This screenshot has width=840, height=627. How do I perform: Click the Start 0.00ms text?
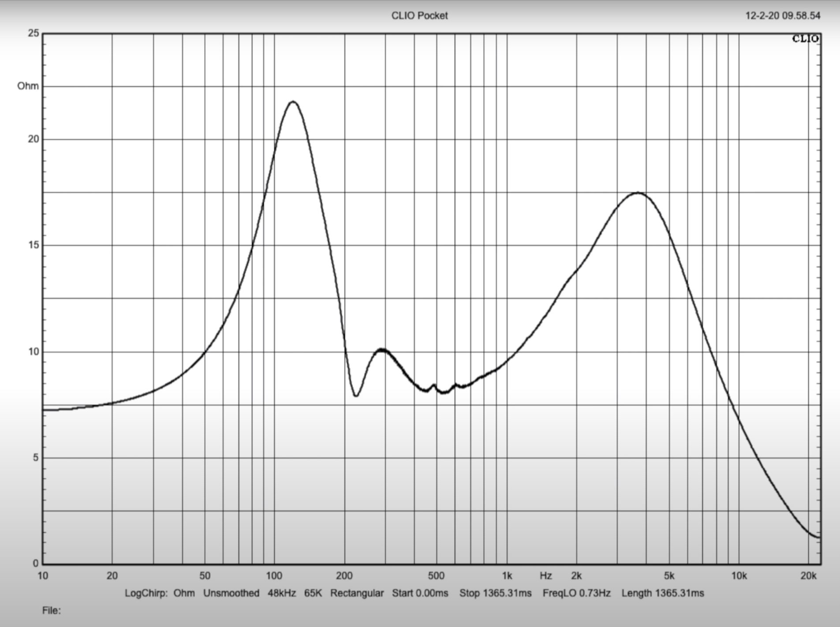(x=420, y=593)
